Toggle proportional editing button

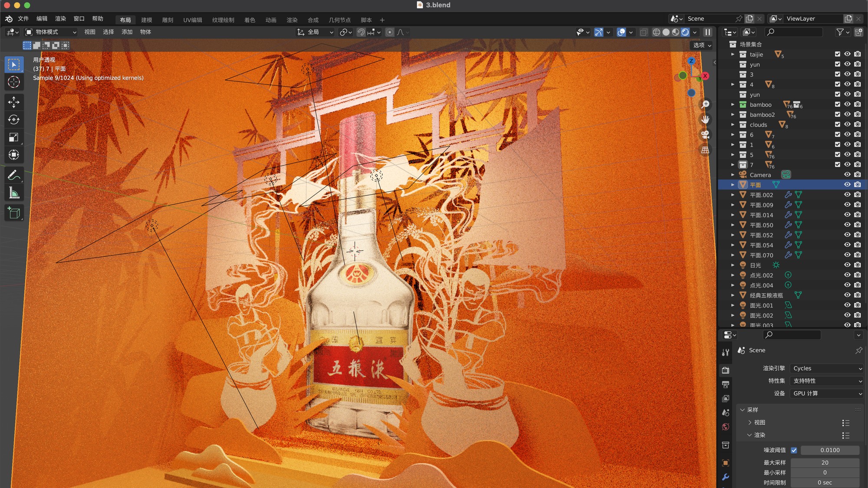(x=390, y=32)
